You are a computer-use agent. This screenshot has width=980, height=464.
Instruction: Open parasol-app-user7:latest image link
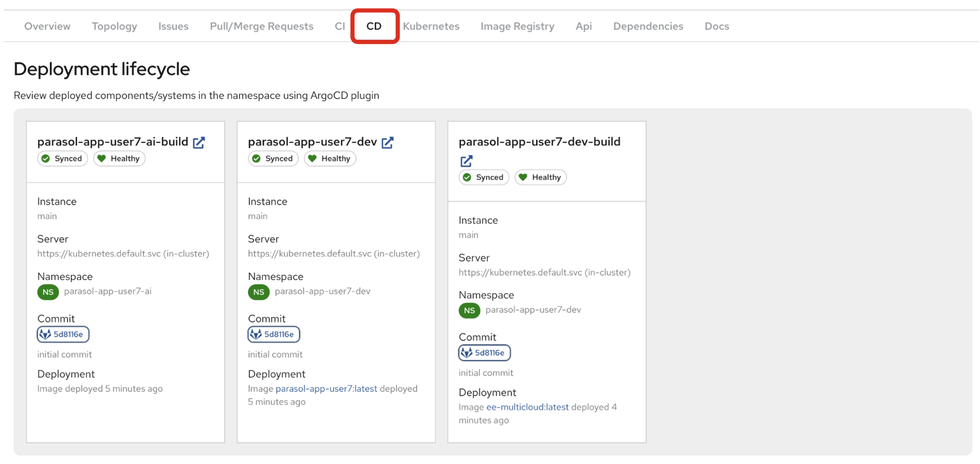click(326, 389)
